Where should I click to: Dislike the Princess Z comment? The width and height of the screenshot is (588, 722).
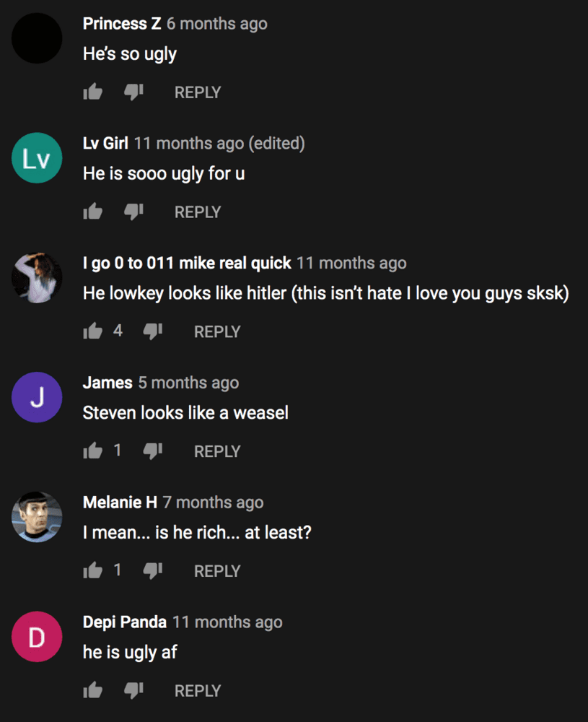tap(133, 92)
